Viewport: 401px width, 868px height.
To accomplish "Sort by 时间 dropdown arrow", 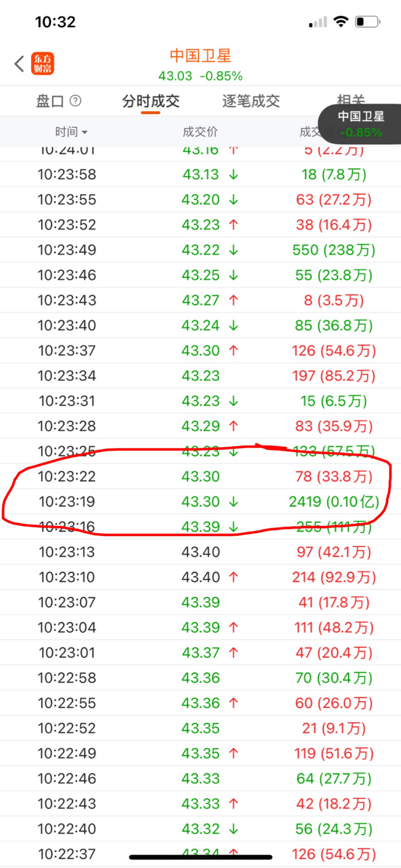I will [x=85, y=132].
